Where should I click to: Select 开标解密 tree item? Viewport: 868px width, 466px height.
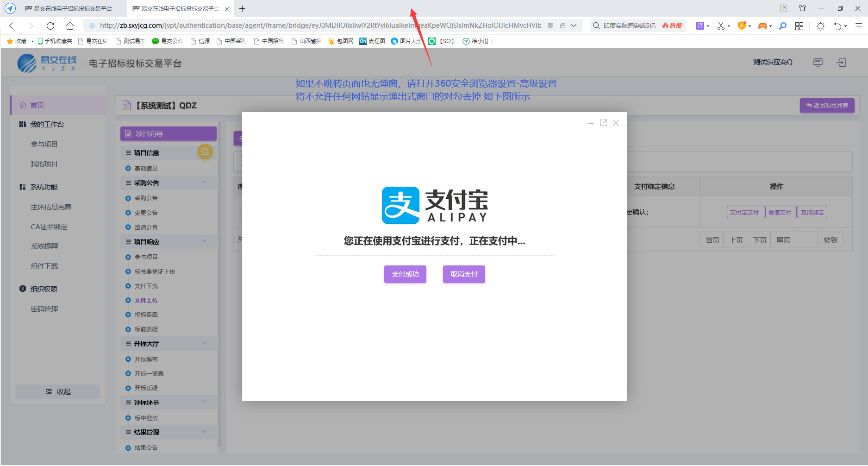pos(146,359)
